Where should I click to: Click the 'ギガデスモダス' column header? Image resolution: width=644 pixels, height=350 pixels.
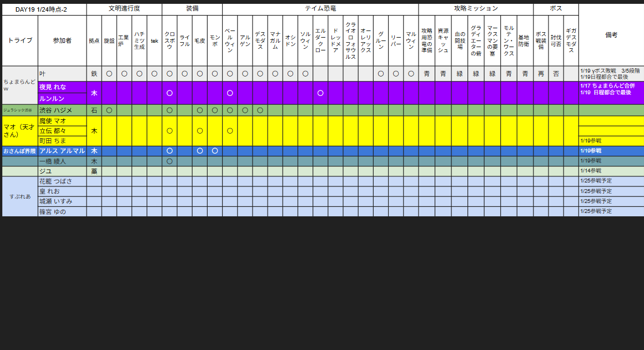tap(571, 40)
